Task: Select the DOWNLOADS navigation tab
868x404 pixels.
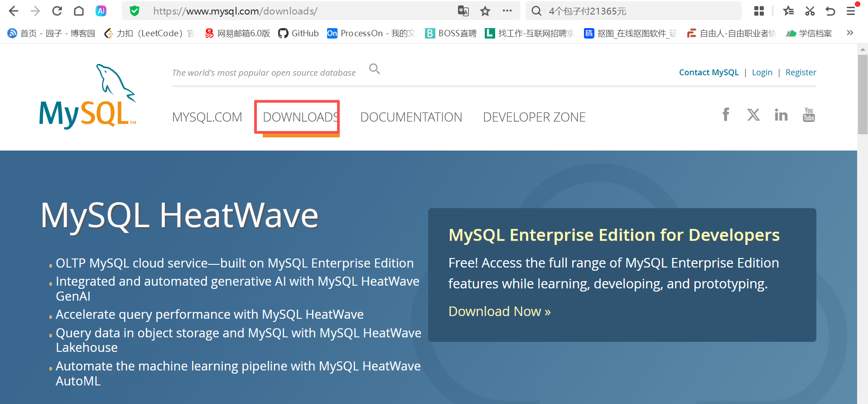Action: click(x=301, y=117)
